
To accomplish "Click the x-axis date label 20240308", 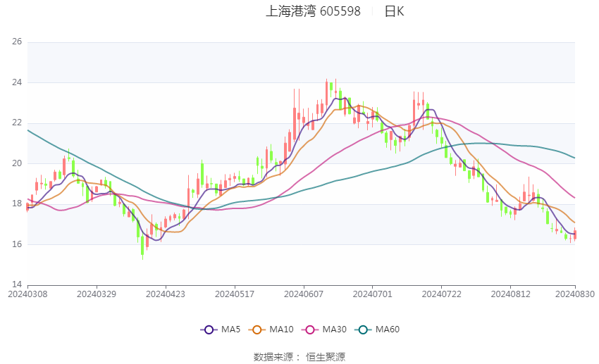I will coord(27,294).
